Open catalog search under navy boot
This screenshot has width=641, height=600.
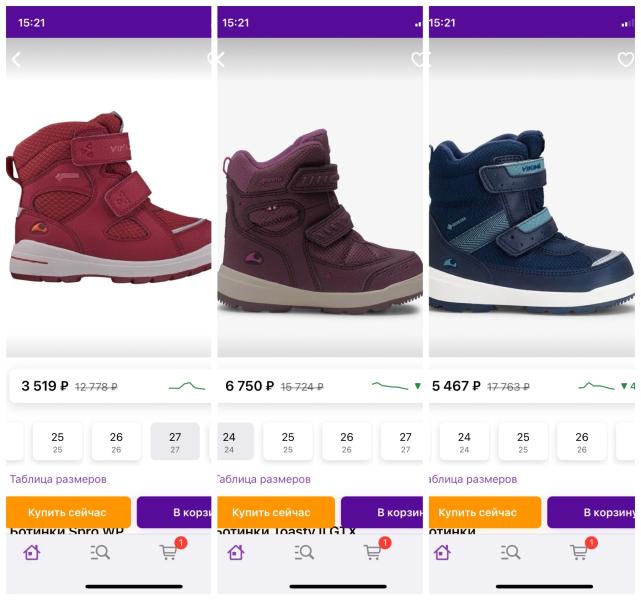(511, 553)
